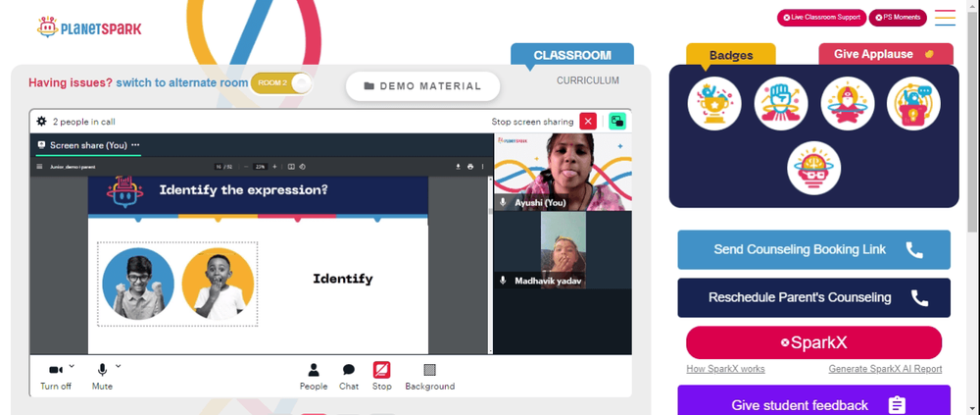Open the Badges tab

(731, 55)
